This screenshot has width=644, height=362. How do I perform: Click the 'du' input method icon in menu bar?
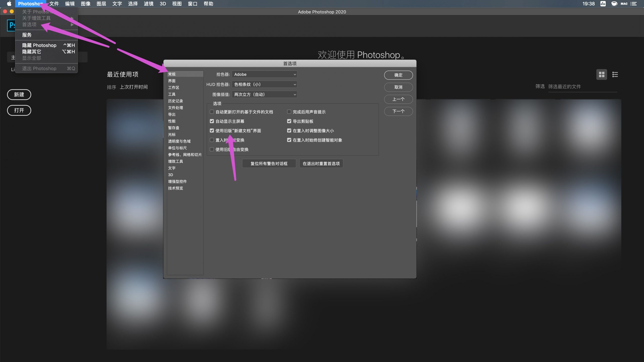coord(603,4)
